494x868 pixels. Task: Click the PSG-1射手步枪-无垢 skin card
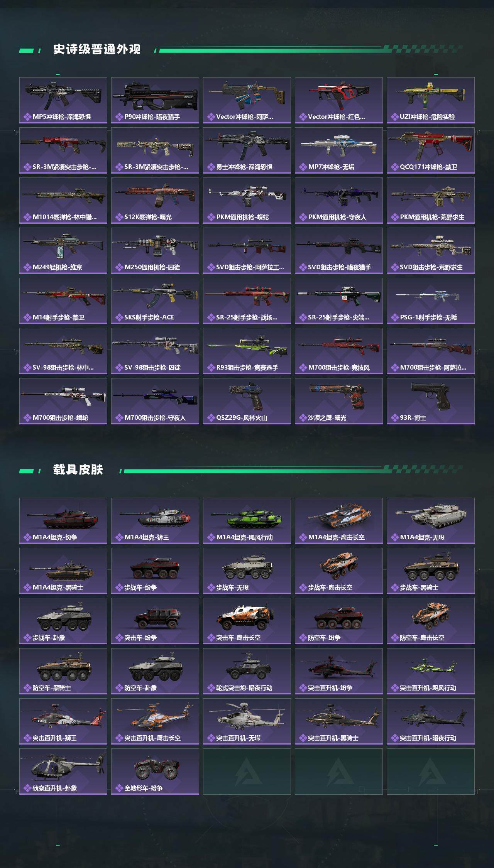pos(431,301)
